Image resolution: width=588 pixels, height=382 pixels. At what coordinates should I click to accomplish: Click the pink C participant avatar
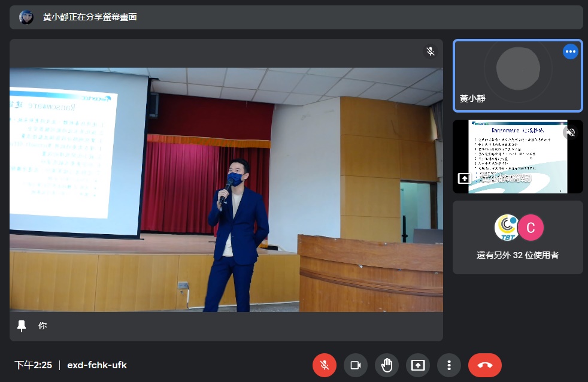click(x=530, y=228)
